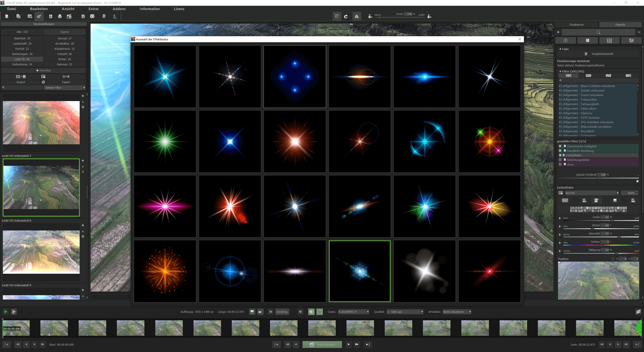Screen dimensions: 644x352
Task: Enable the Aura filter checkbox
Action: click(560, 164)
